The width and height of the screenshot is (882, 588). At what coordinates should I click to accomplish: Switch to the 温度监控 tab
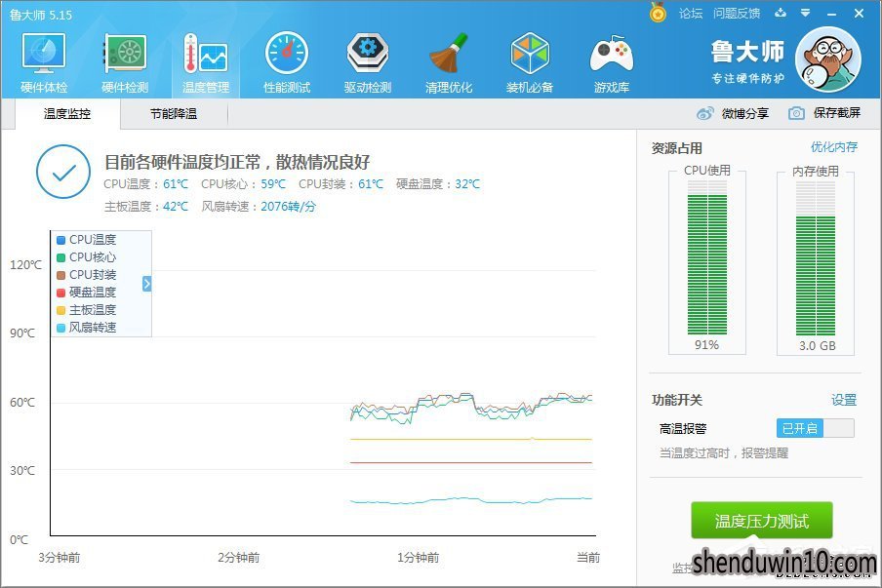click(67, 114)
